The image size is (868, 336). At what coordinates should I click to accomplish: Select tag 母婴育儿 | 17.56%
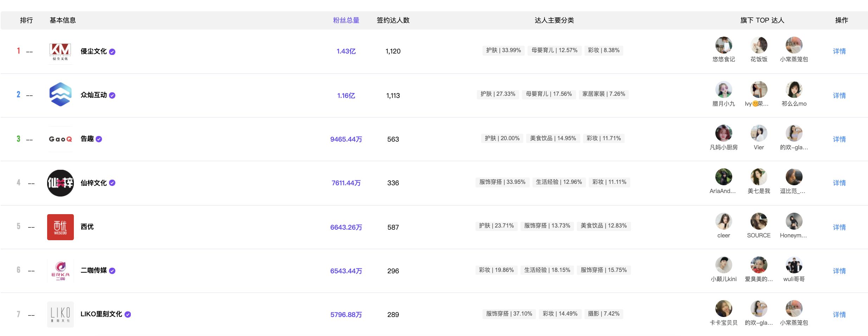pos(549,94)
